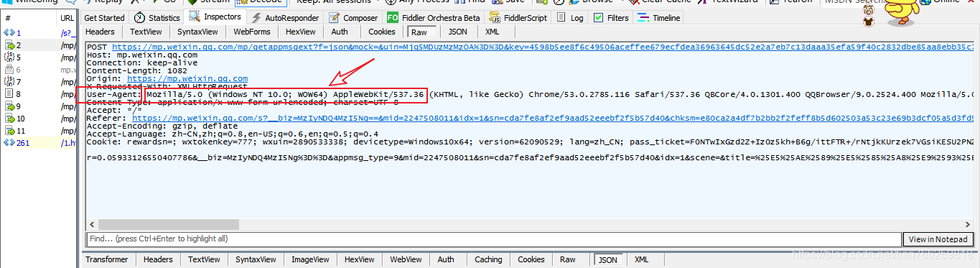This screenshot has width=980, height=268.
Task: Open the response Auth tab
Action: pos(446,259)
